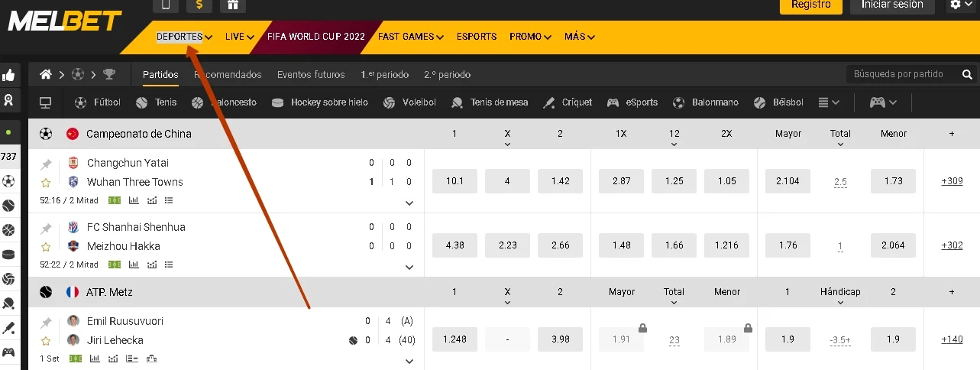Select the volleyball icon in left sidebar
Image resolution: width=980 pixels, height=370 pixels.
click(x=8, y=279)
